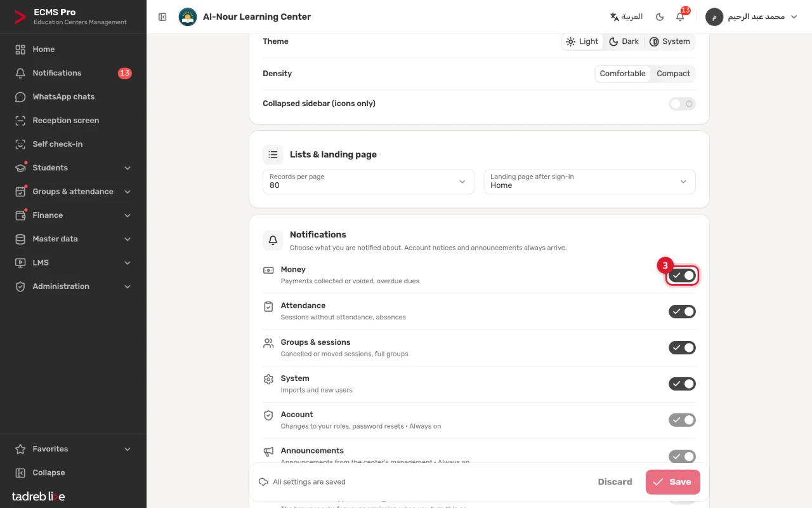812x508 pixels.
Task: Choose Compact density
Action: pos(673,74)
